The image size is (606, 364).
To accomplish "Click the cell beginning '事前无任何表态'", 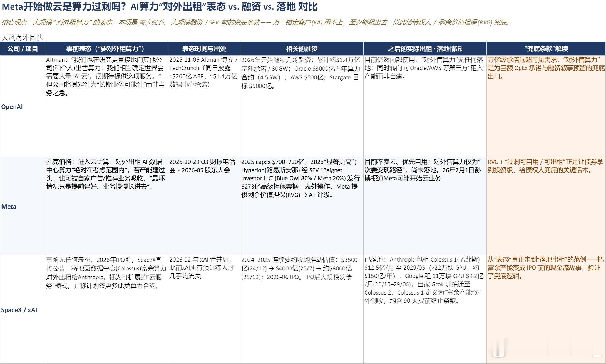I will 107,309.
